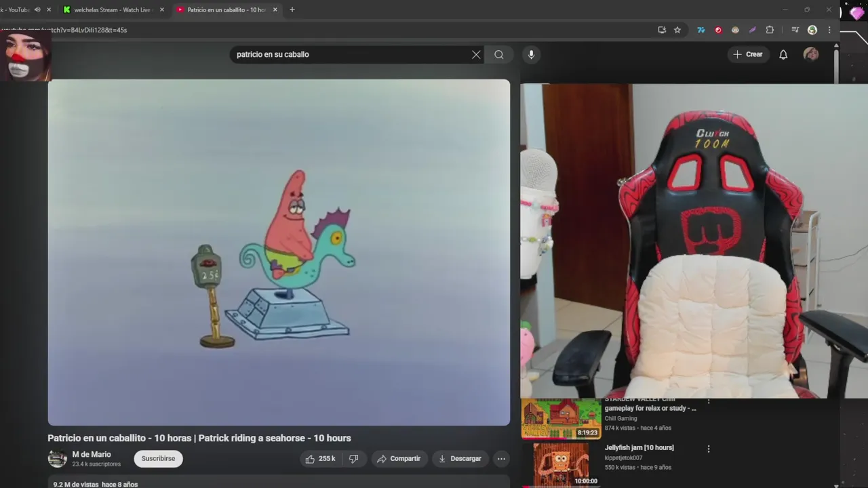Start voice search with microphone icon
Image resolution: width=868 pixels, height=488 pixels.
pos(531,55)
